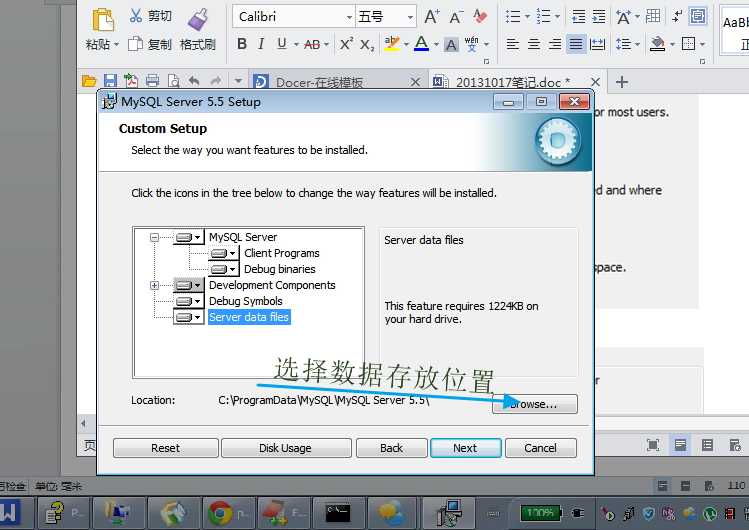Select the Format Painter brush
Viewport: 749px width, 530px height.
pos(198,19)
